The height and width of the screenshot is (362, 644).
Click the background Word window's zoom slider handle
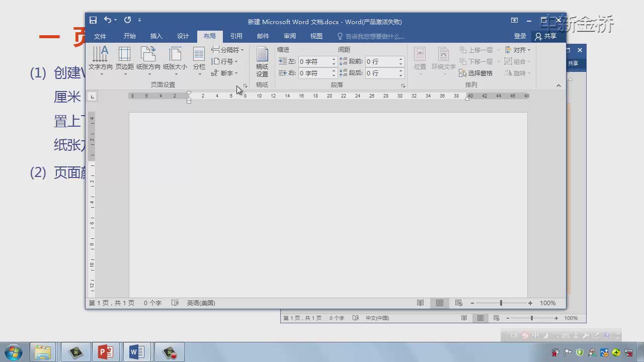[x=532, y=318]
